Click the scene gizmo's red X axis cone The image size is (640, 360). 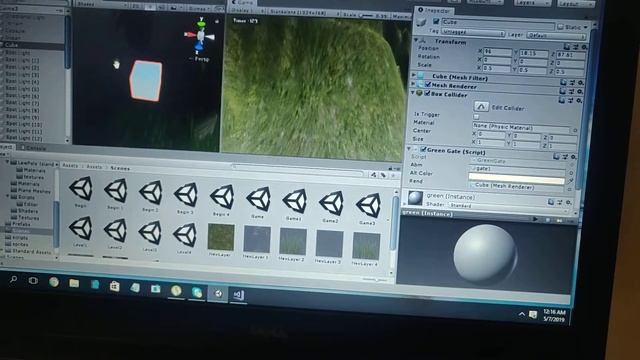click(x=190, y=35)
